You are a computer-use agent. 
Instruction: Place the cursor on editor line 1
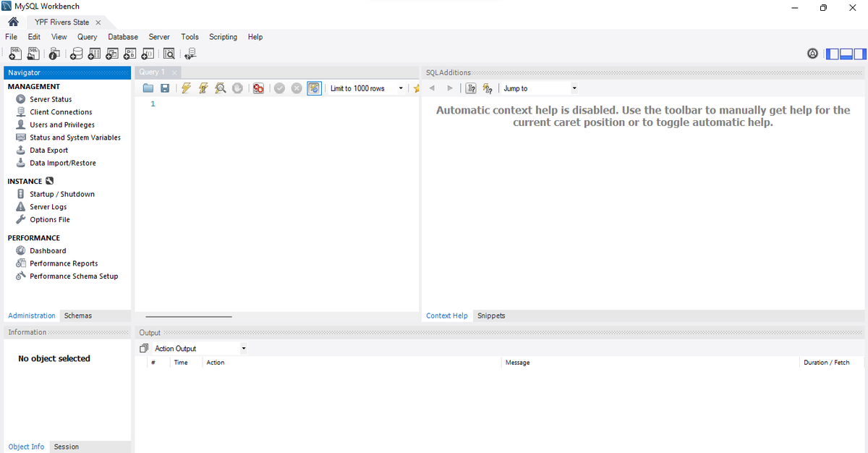click(x=288, y=104)
